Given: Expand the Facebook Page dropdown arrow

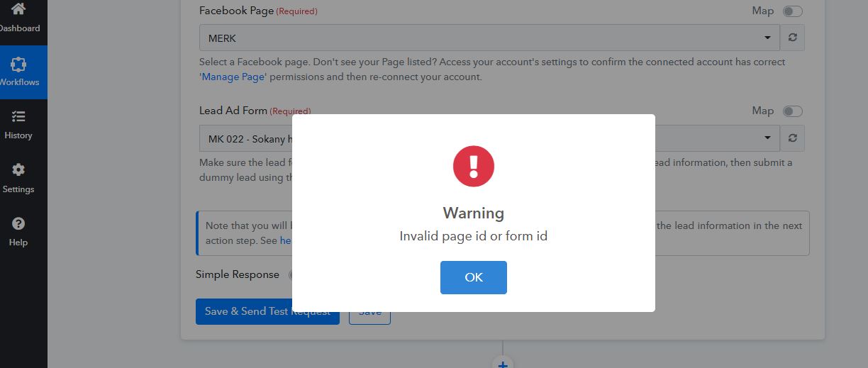Looking at the screenshot, I should coord(768,38).
